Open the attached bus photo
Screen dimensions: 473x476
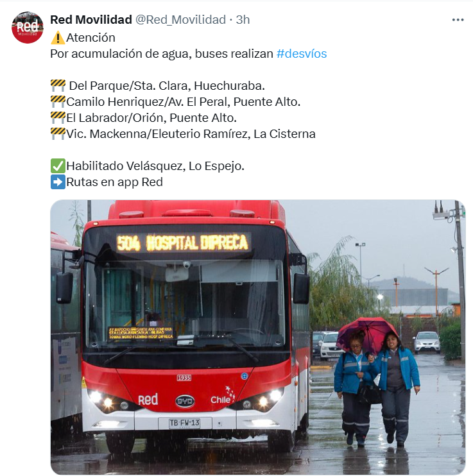pos(258,337)
